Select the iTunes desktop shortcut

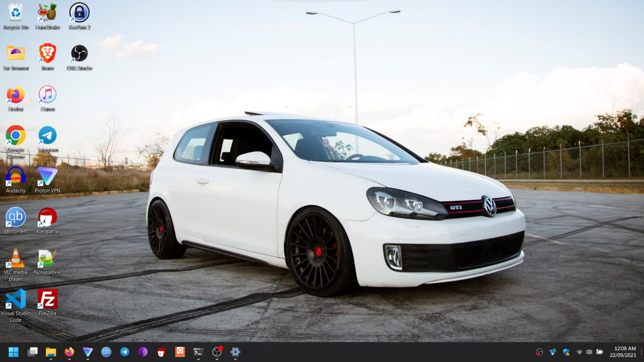tap(47, 95)
